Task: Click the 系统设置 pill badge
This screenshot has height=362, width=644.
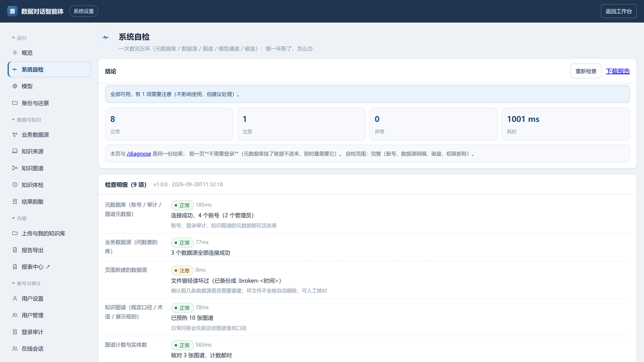Action: pos(84,11)
